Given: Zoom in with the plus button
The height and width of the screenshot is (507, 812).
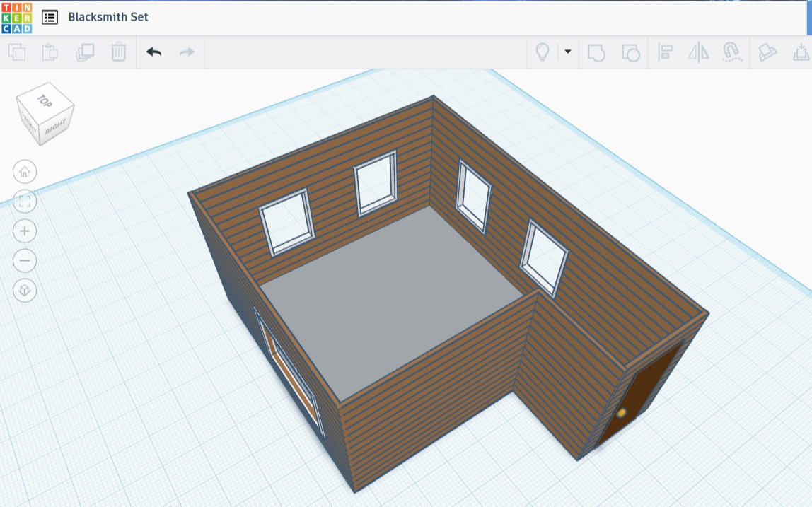Looking at the screenshot, I should 25,231.
